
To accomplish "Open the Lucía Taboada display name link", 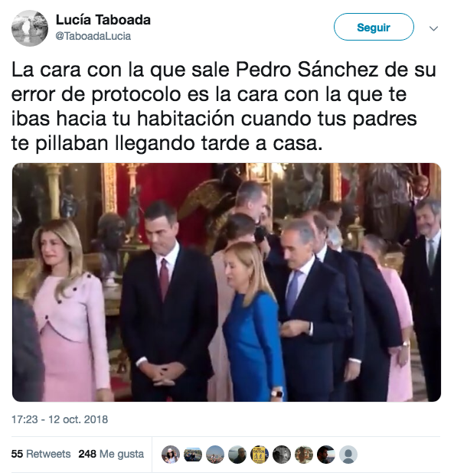I will [103, 20].
